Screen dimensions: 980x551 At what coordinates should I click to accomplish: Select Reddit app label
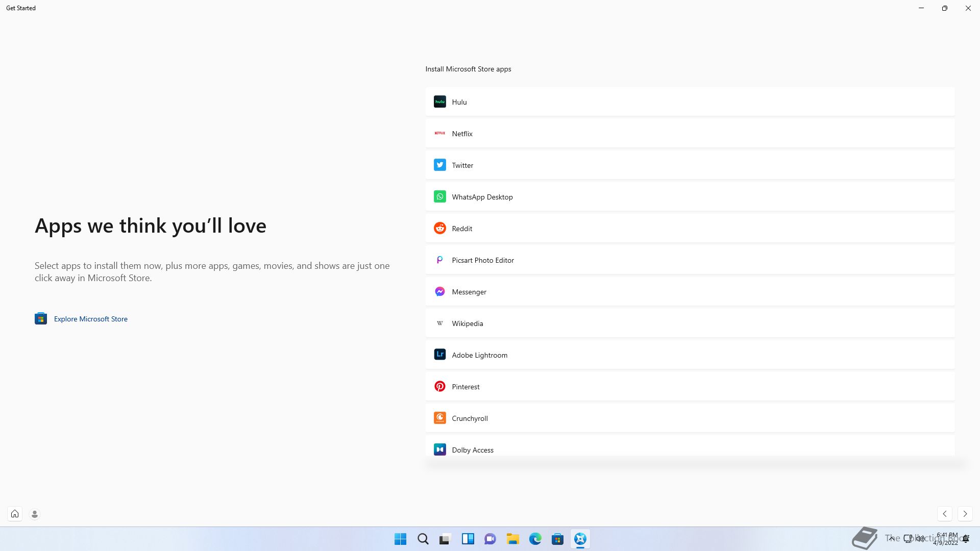click(462, 229)
